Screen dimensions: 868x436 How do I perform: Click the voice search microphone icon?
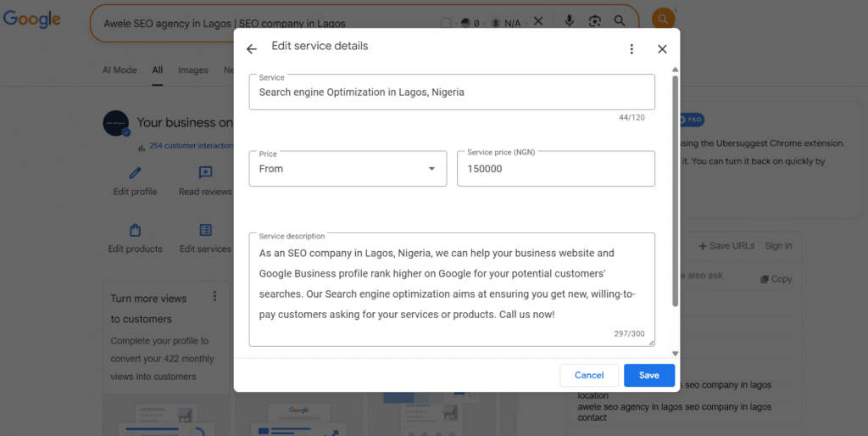click(x=569, y=20)
